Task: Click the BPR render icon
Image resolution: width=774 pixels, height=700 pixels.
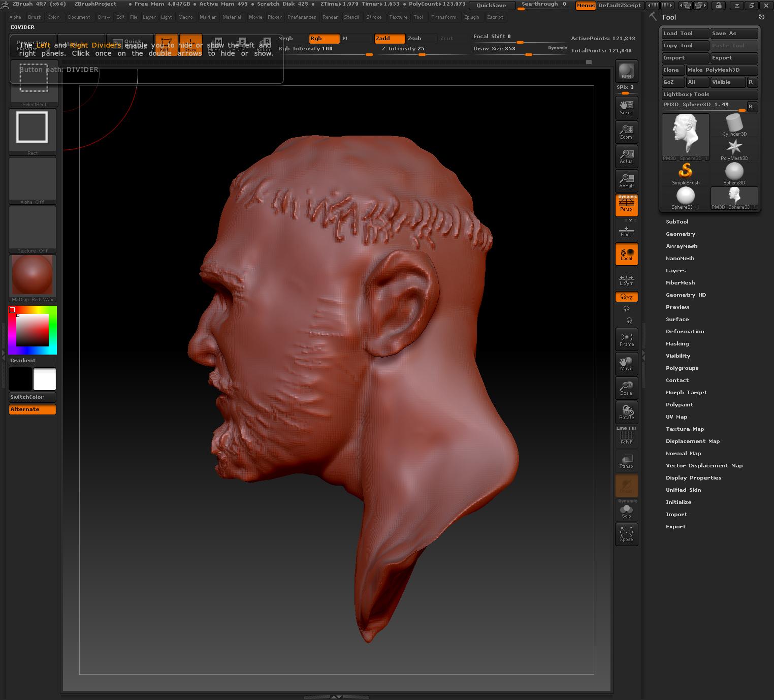Action: pyautogui.click(x=626, y=71)
